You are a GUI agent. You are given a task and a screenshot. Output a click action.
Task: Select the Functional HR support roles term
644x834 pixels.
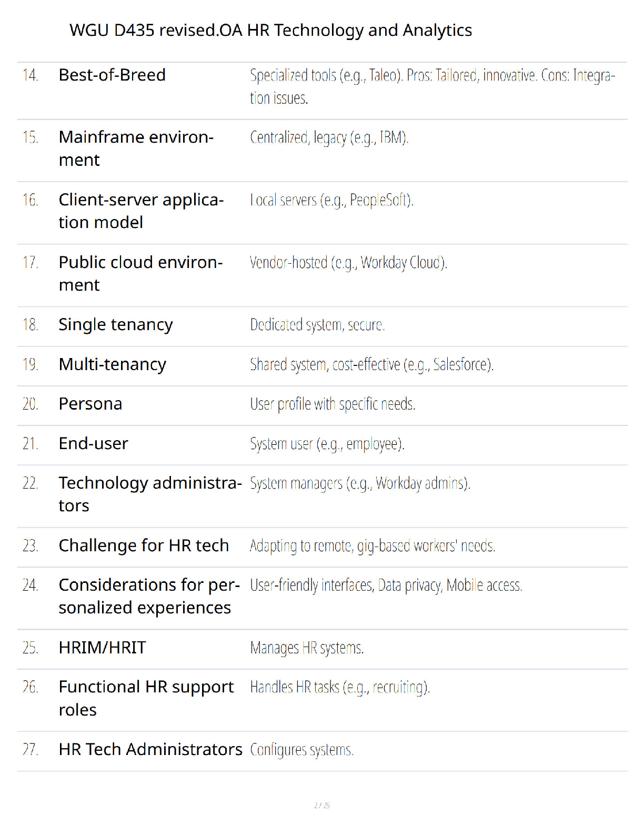146,698
